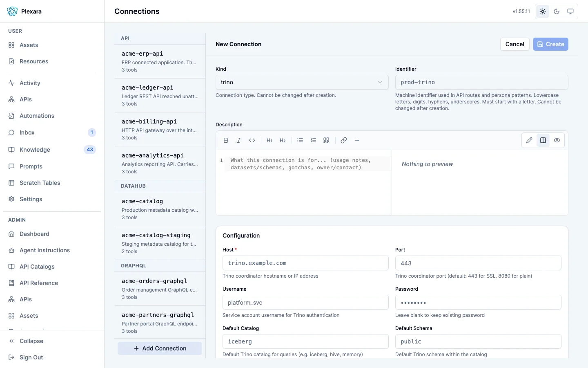Viewport: 588px width, 368px height.
Task: Open Knowledge section
Action: pyautogui.click(x=52, y=150)
